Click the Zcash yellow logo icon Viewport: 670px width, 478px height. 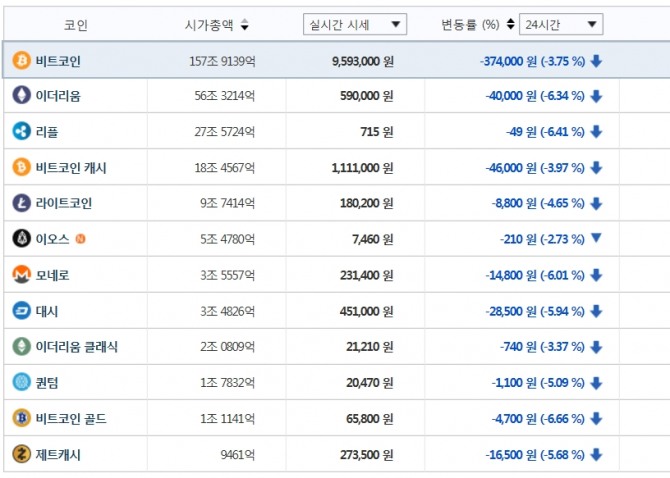(21, 454)
